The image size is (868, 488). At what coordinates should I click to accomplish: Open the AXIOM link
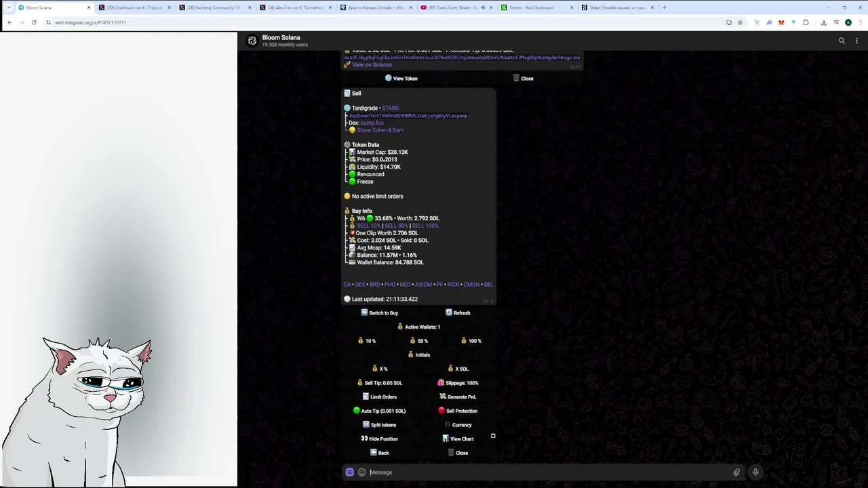423,285
